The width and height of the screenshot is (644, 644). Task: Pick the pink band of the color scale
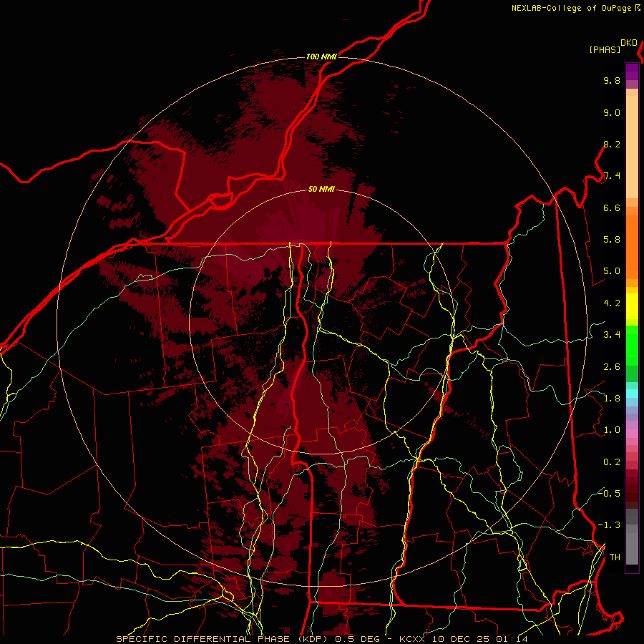pyautogui.click(x=632, y=434)
